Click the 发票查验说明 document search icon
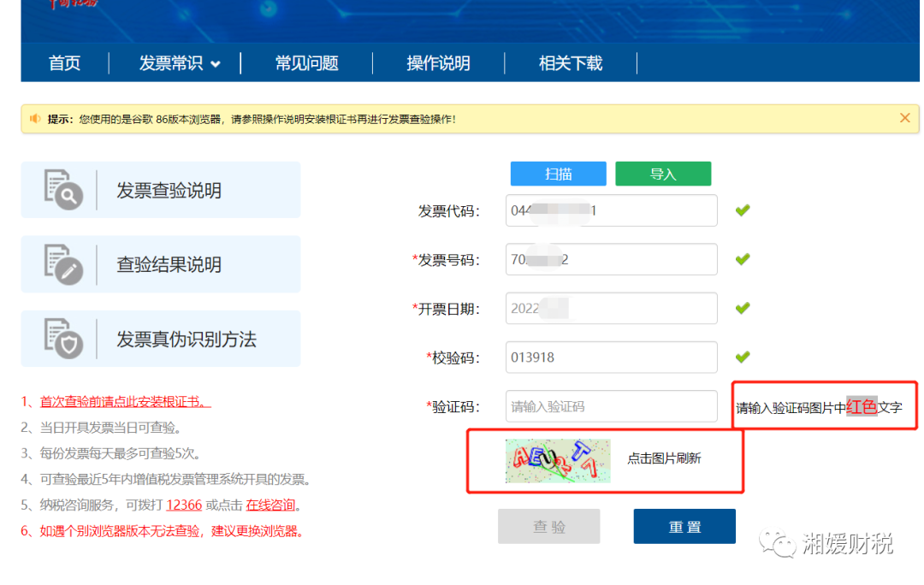 click(63, 190)
